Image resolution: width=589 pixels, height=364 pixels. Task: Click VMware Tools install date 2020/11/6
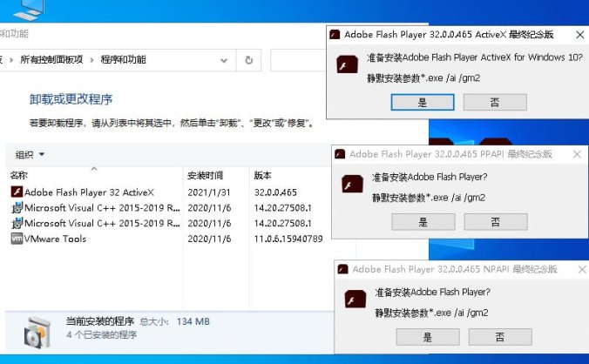tap(209, 239)
